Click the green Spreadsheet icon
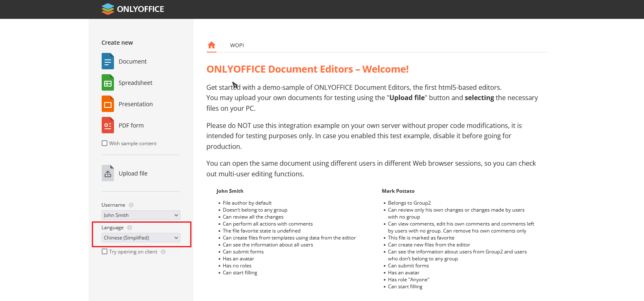 tap(108, 83)
